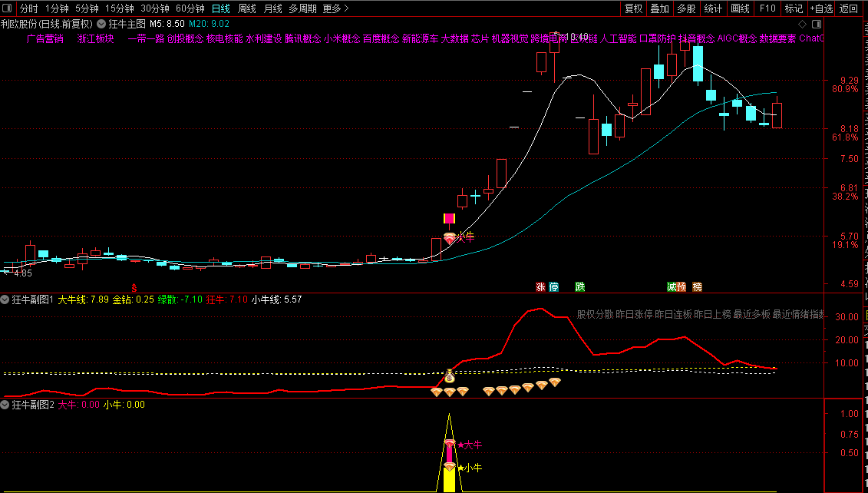The height and width of the screenshot is (493, 868).
Task: Open the AIGC概念 concept tag
Action: point(738,38)
